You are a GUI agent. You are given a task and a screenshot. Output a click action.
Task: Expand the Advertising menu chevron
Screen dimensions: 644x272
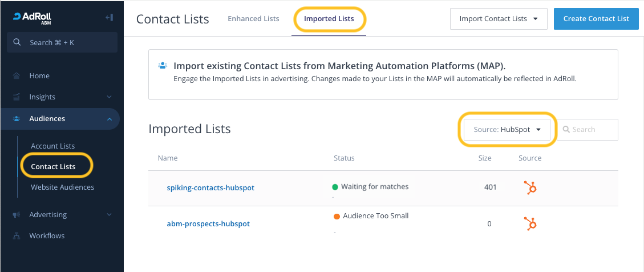(x=109, y=215)
